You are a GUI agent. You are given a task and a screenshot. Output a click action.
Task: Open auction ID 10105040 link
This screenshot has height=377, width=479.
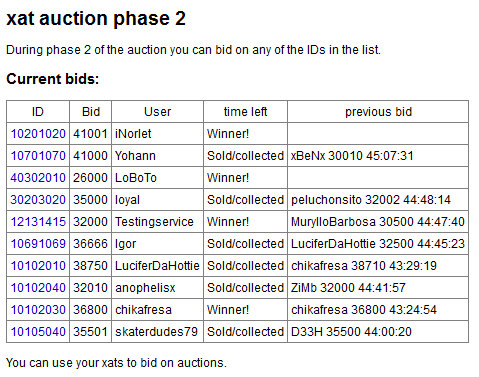(x=38, y=332)
